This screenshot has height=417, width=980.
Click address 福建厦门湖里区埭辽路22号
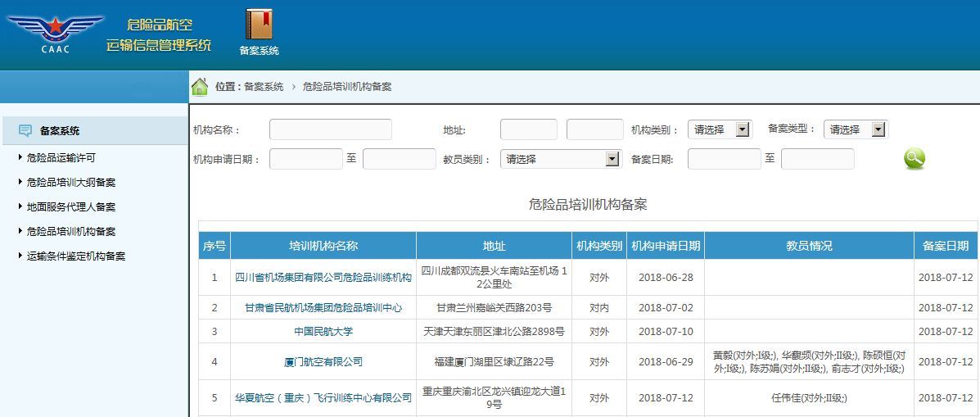495,361
